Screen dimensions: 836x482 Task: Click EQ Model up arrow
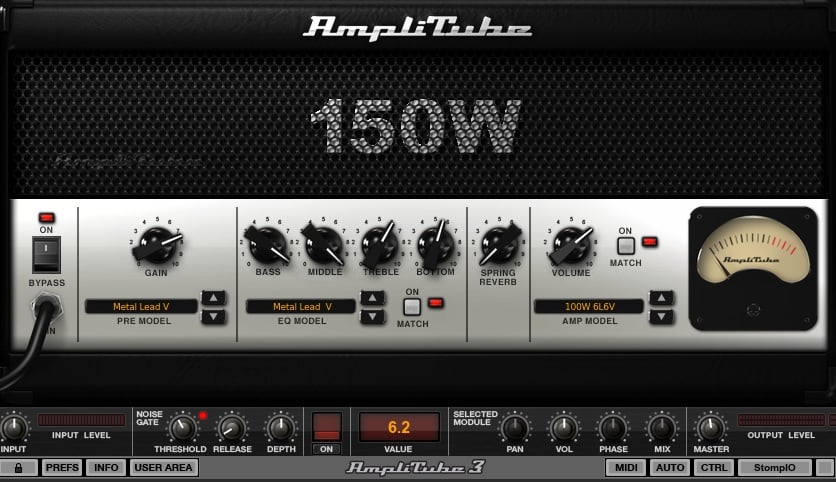click(x=372, y=298)
